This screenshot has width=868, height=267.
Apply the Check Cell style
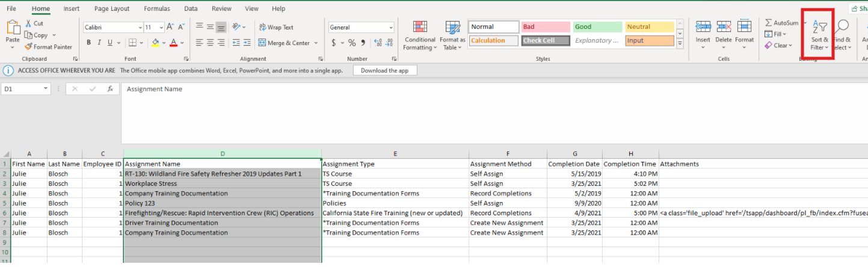546,41
